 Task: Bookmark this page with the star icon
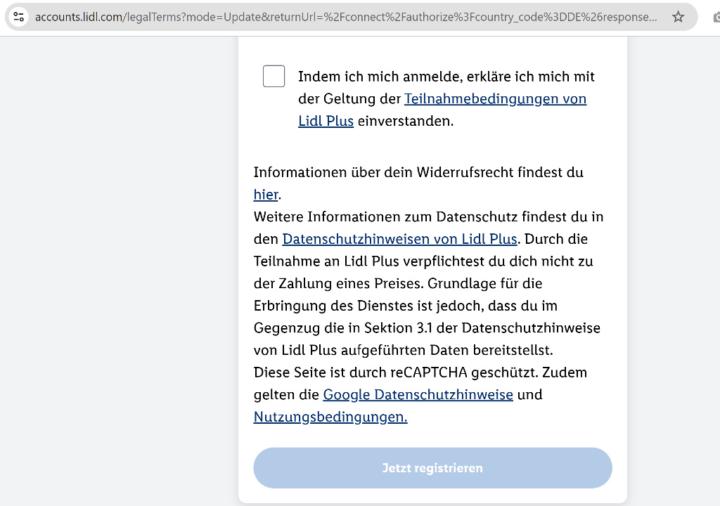coord(678,17)
